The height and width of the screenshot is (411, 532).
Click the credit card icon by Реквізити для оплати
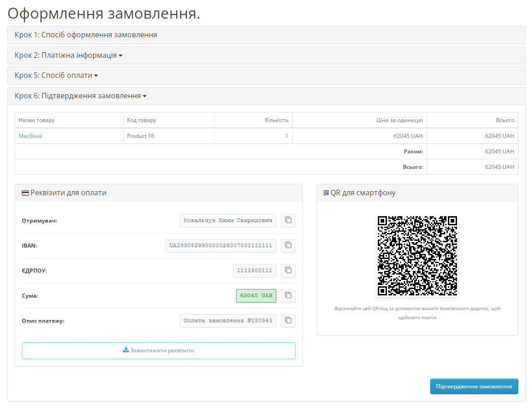coord(25,193)
